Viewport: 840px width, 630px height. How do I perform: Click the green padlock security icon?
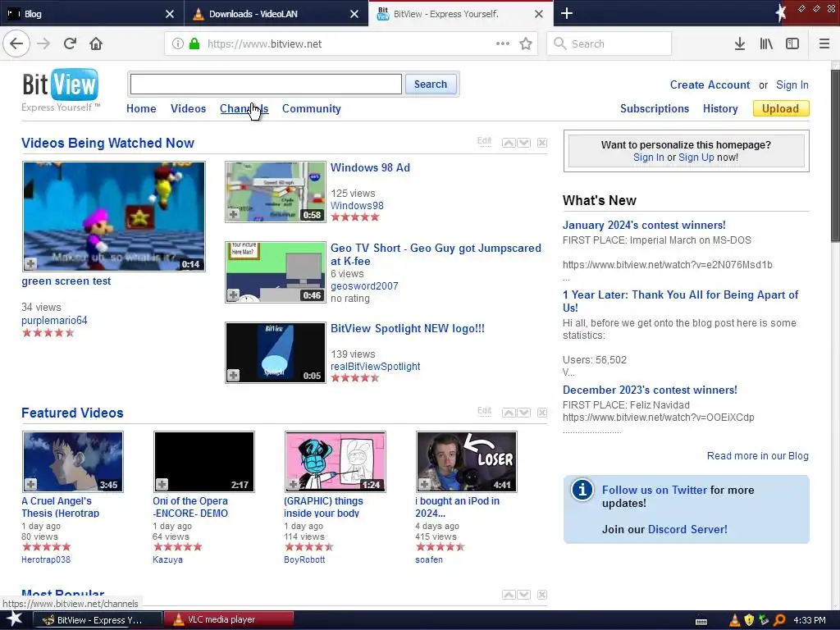(194, 44)
